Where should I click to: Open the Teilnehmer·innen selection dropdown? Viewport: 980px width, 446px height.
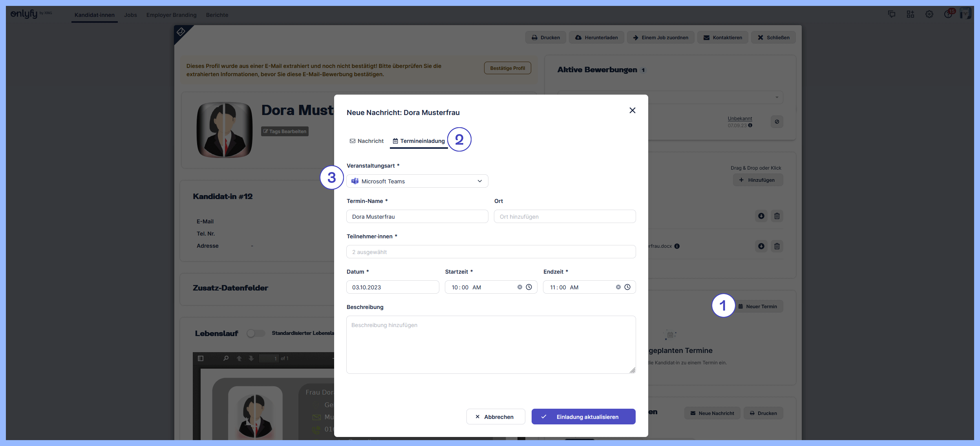tap(491, 252)
